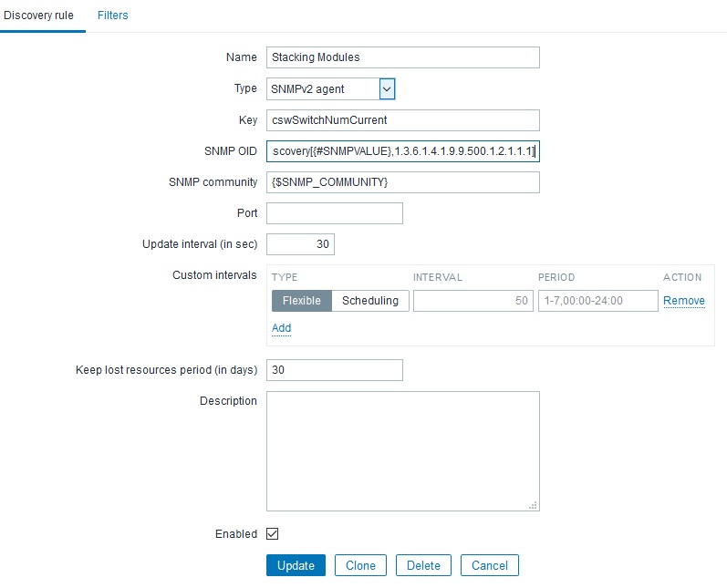Click the custom Interval value field
This screenshot has width=727, height=588.
pos(473,301)
